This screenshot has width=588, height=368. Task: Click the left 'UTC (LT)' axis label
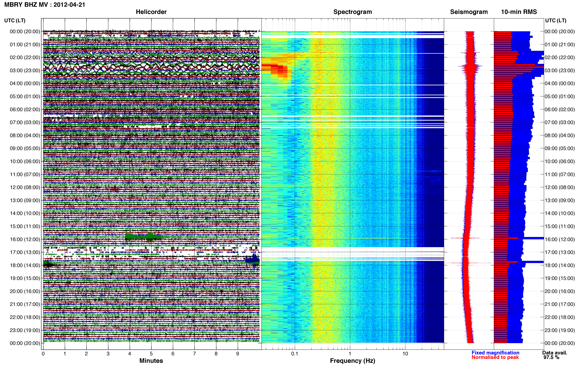click(x=15, y=20)
